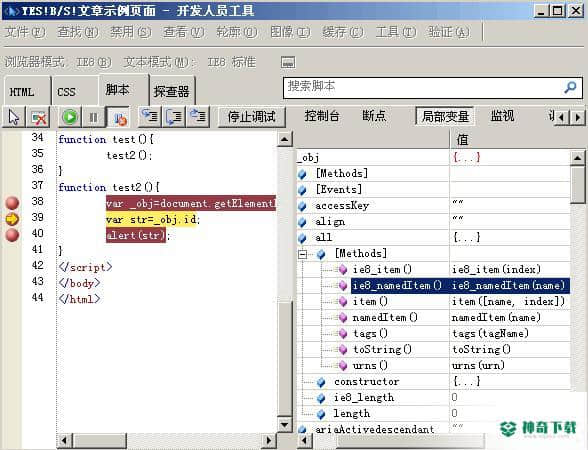
Task: Remove the breakpoint on line 38
Action: tap(12, 203)
